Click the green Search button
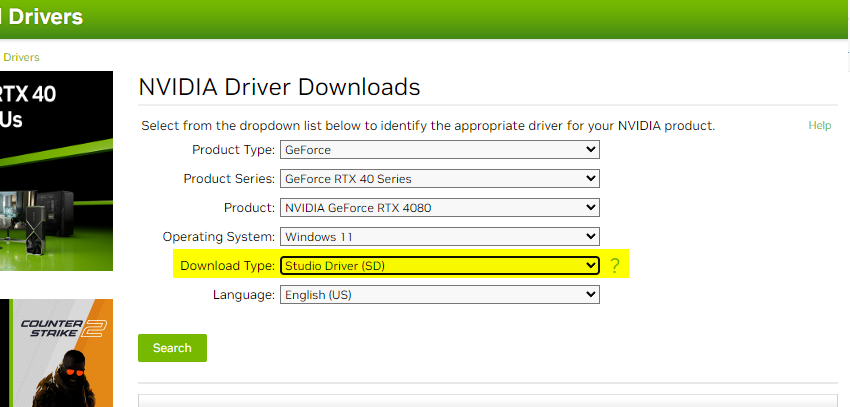Screen dimensions: 850x407 pos(172,348)
